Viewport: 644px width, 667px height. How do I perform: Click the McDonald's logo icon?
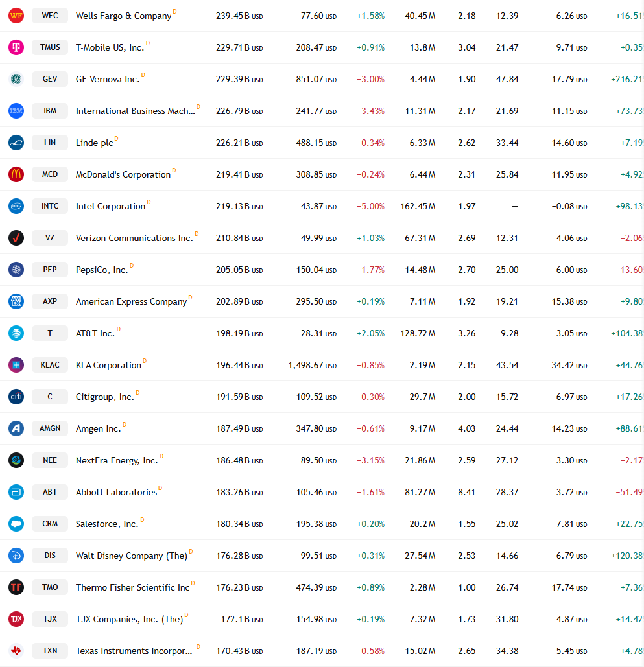(x=16, y=174)
